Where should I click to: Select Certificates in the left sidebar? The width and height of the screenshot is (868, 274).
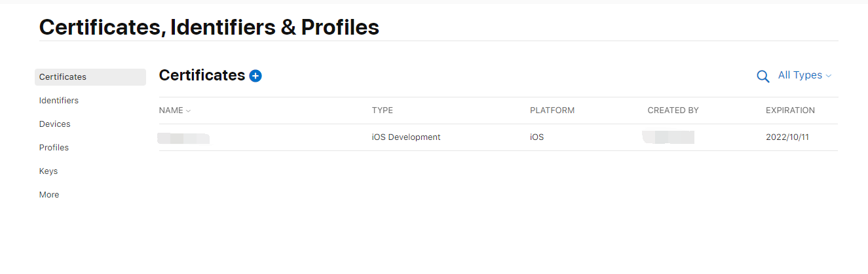(63, 77)
